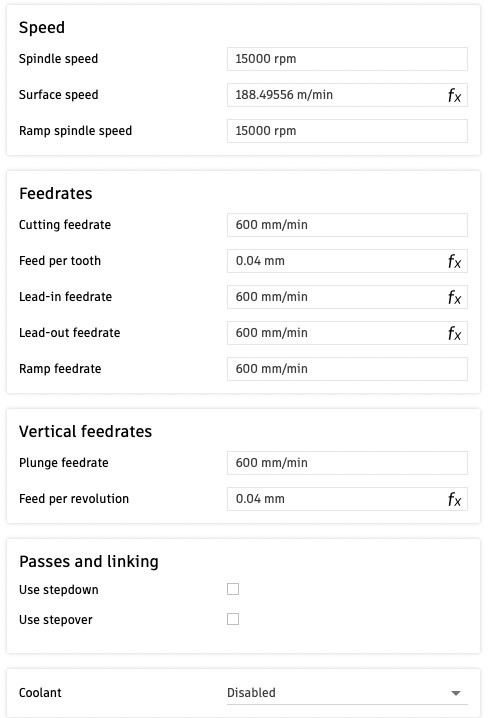Screen dimensions: 488x718
Task: Expand the Coolant dropdown arrow
Action: [455, 693]
